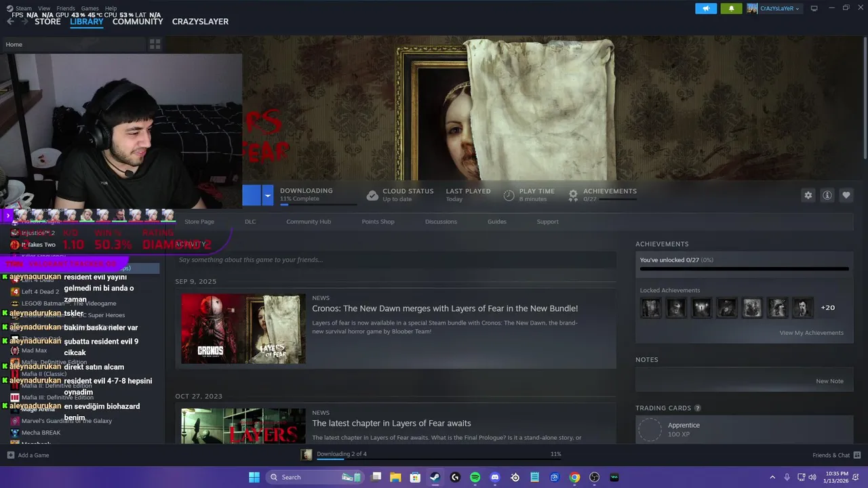Click the DOWNLOADING 11% progress bar

click(x=318, y=204)
